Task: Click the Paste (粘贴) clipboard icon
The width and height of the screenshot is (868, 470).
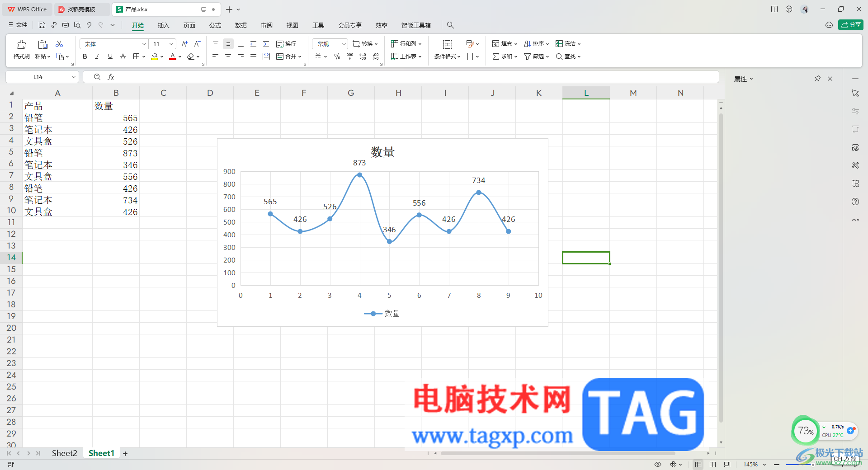Action: pos(42,44)
